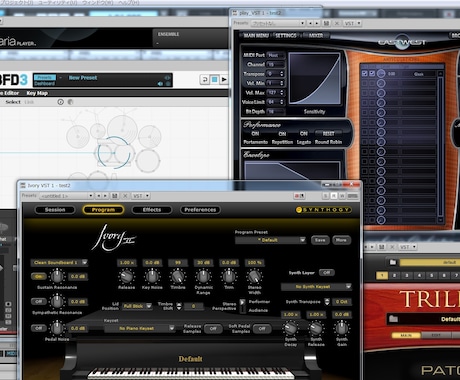This screenshot has width=460, height=380.
Task: Click the save disk icon in Play VST bar
Action: coord(326,23)
